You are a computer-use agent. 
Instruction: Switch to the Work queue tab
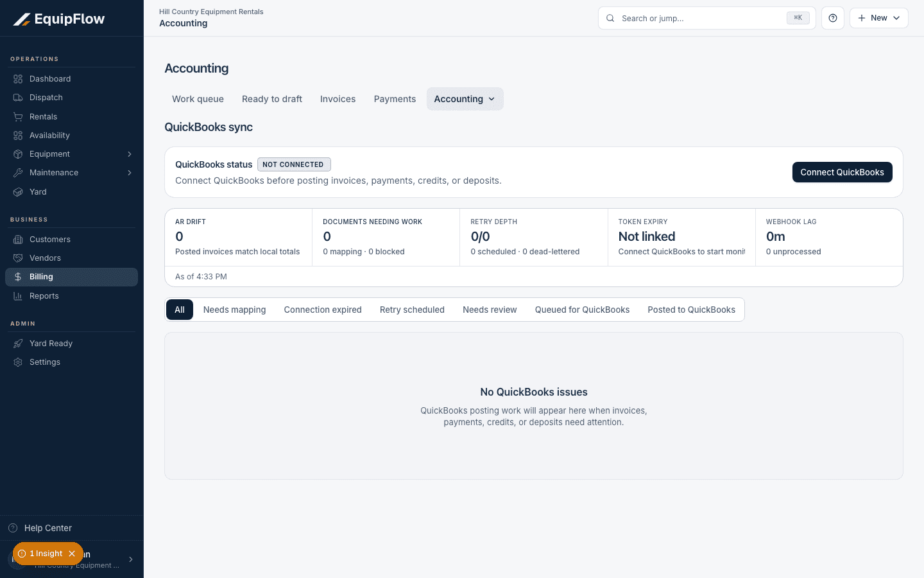coord(198,99)
